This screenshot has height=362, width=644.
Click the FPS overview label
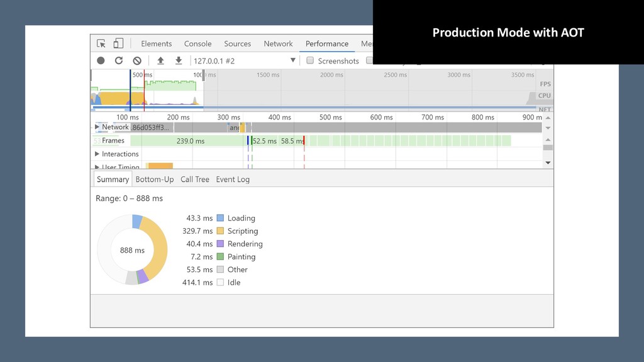pyautogui.click(x=545, y=84)
